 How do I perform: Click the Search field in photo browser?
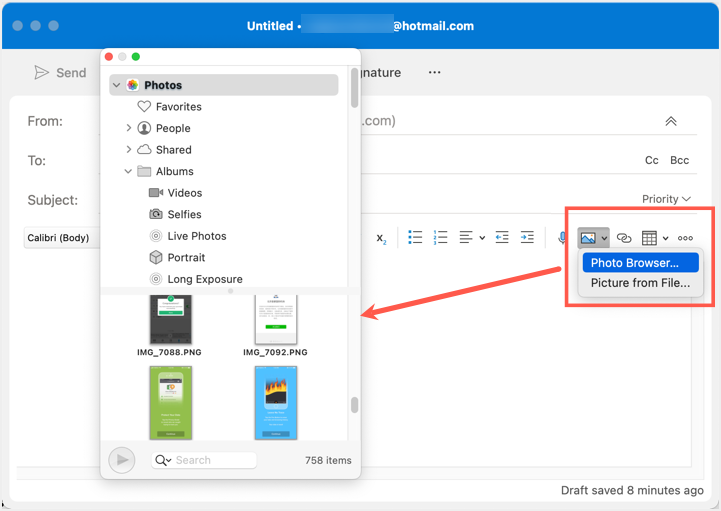(212, 460)
